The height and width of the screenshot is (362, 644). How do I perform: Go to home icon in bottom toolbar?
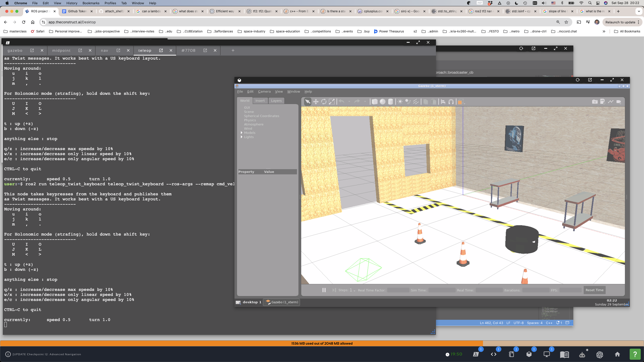tap(617, 354)
